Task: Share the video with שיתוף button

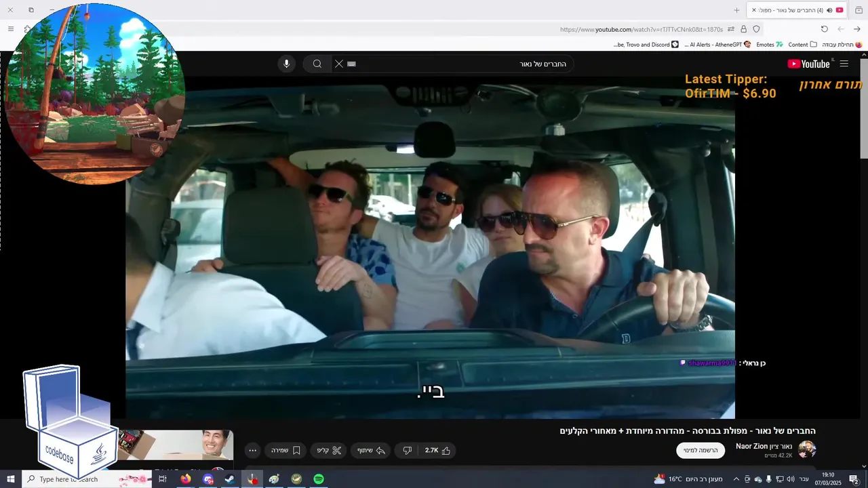Action: [x=371, y=450]
